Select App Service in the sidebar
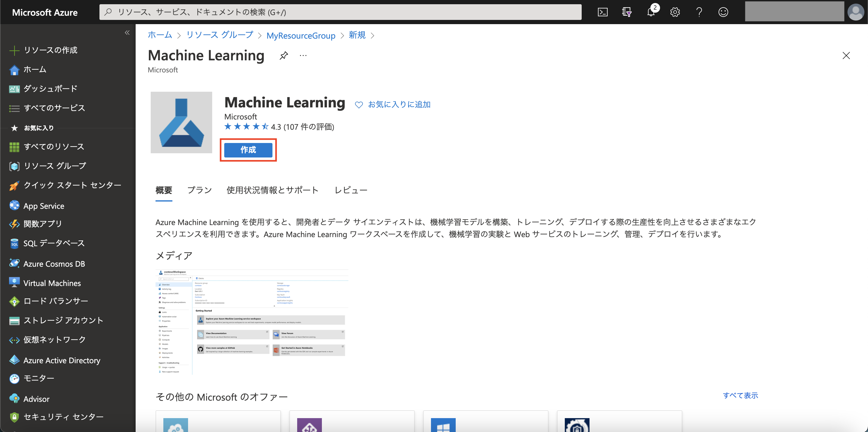The image size is (868, 432). coord(44,205)
